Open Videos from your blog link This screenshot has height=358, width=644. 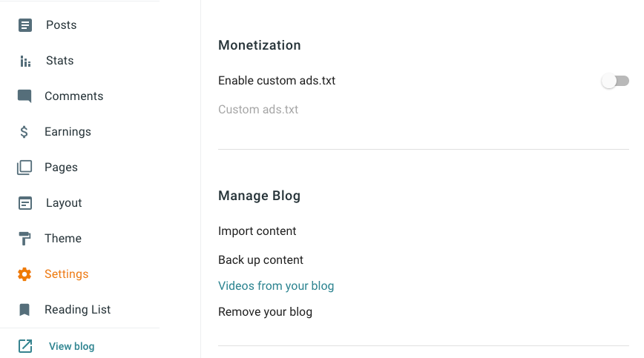click(x=276, y=286)
